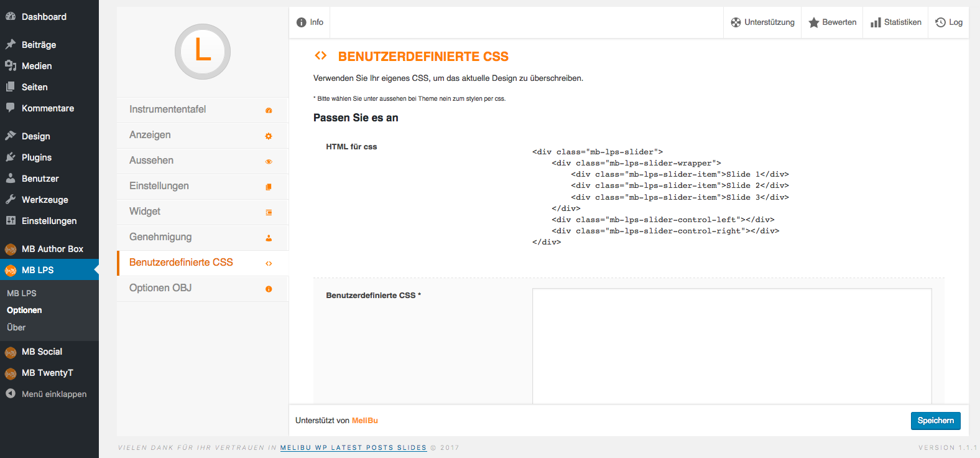Click the Instrumententafel dashboard gauge icon
Viewport: 980px width, 458px height.
point(269,110)
